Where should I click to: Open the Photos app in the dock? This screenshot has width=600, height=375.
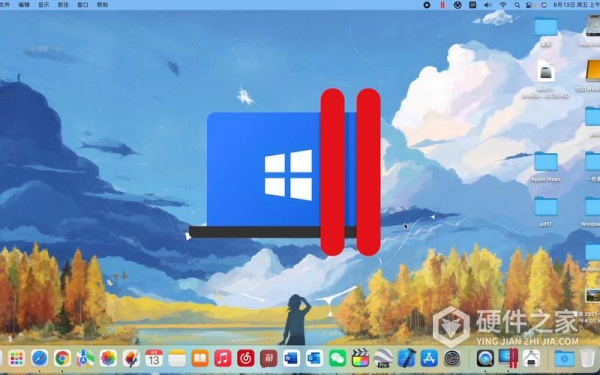108,359
